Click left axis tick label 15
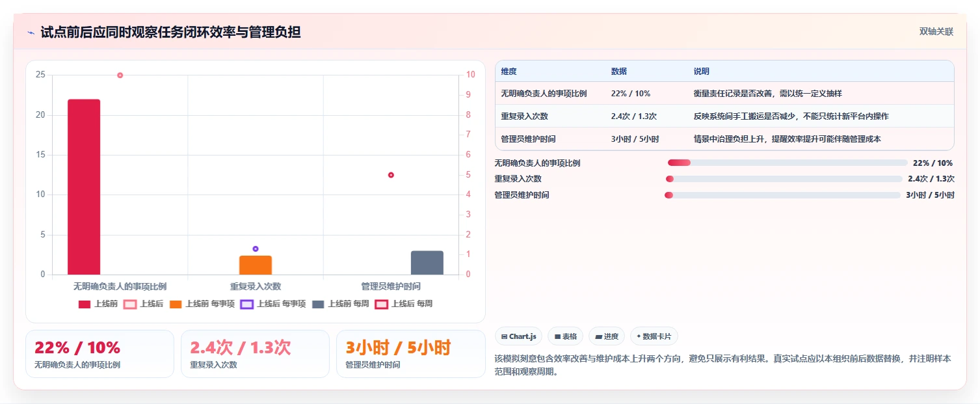This screenshot has width=980, height=404. (x=40, y=155)
